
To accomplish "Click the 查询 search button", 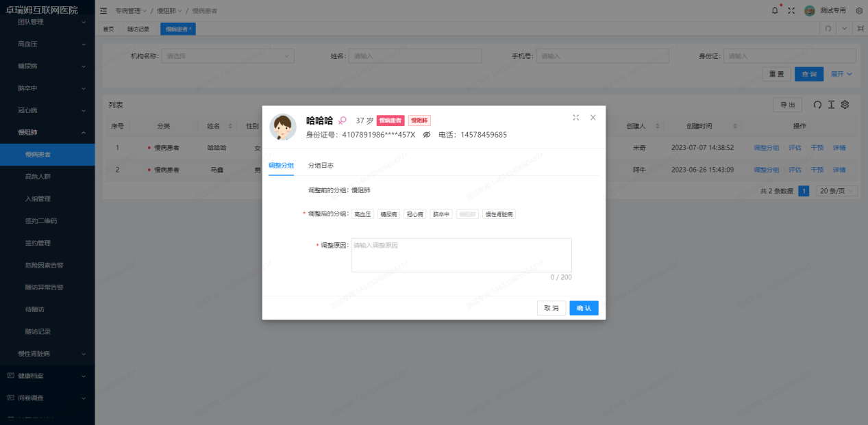I will coord(808,73).
